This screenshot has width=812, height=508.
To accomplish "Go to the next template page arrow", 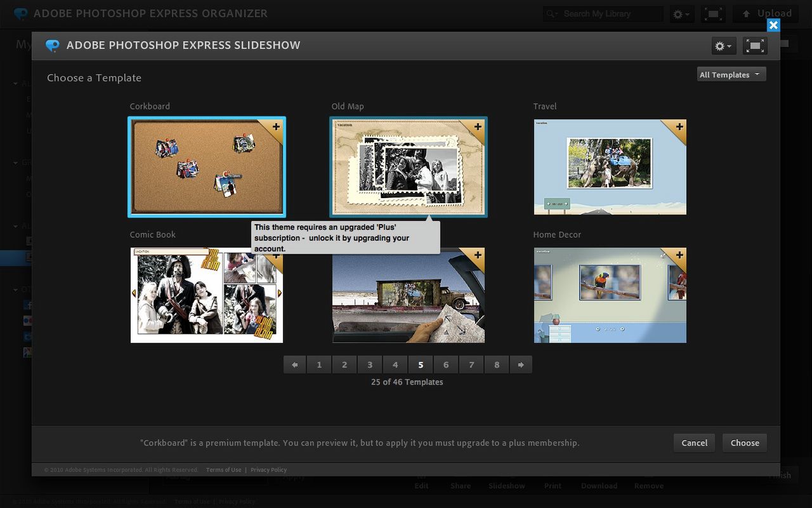I will tap(521, 364).
